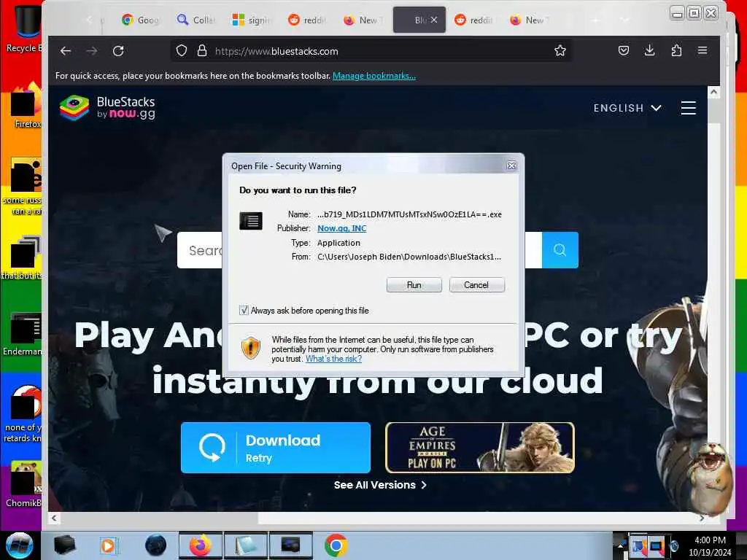Close the Security Warning dialog
Image resolution: width=747 pixels, height=560 pixels.
[x=511, y=166]
